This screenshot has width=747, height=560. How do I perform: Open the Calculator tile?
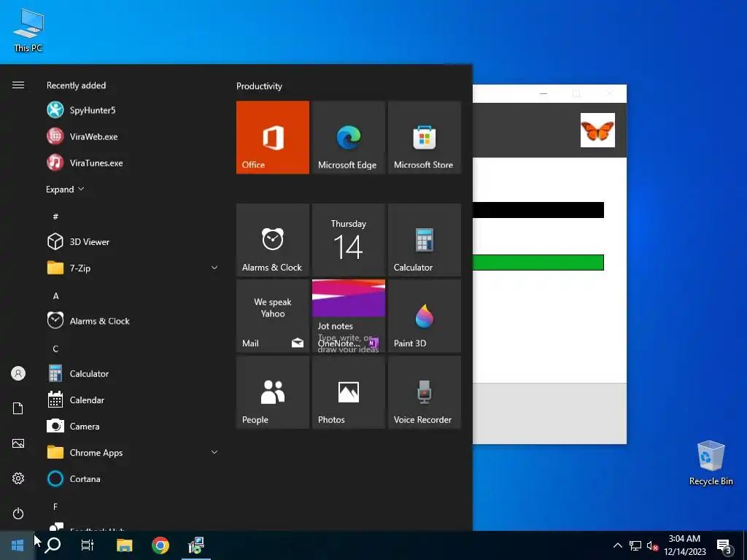(425, 239)
